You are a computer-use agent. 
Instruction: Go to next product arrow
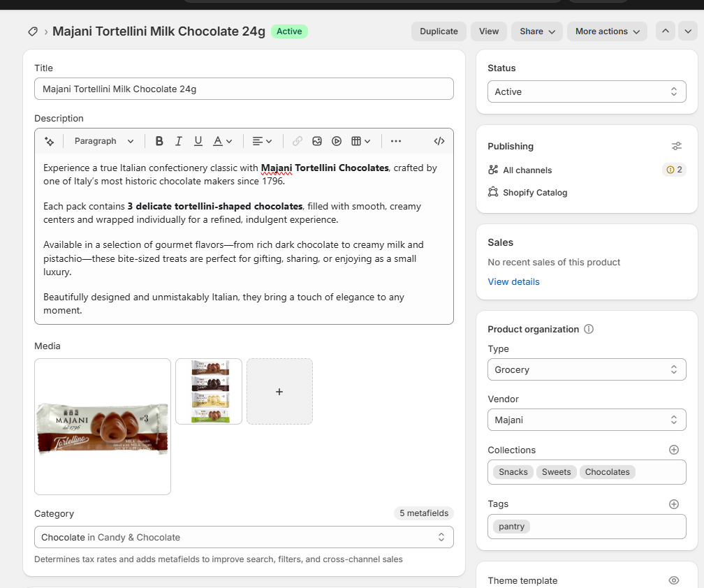coord(688,31)
